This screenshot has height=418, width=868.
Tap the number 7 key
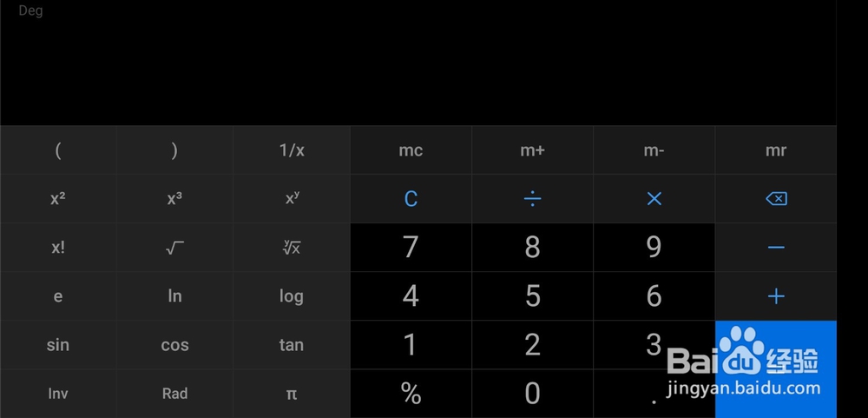click(411, 248)
